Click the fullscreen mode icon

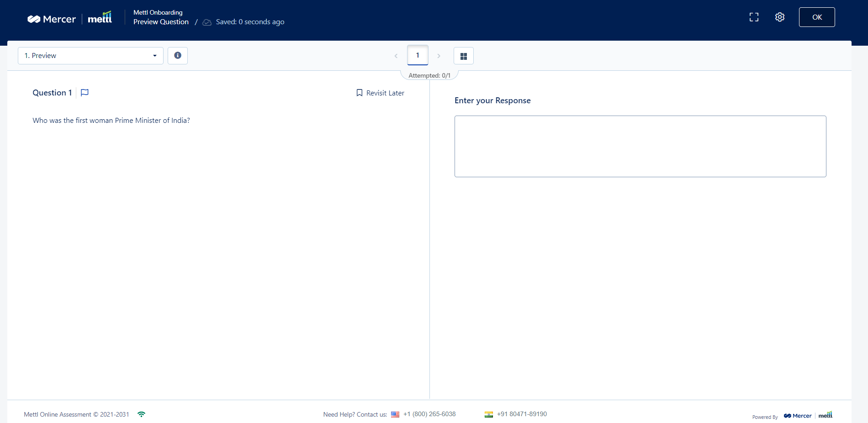(x=754, y=17)
